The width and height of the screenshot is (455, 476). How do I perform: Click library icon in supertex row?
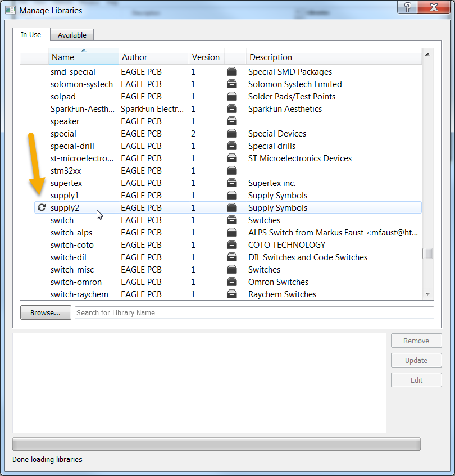(232, 183)
